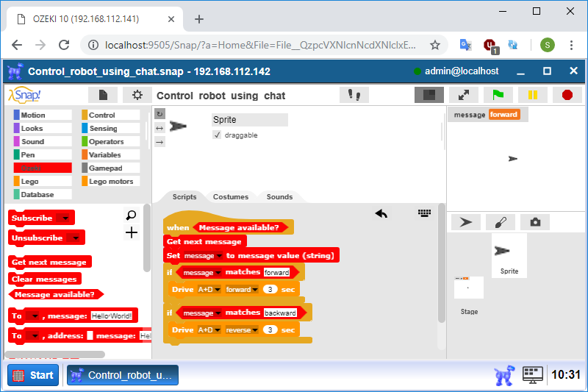Open the Sensing block category
The height and width of the screenshot is (392, 588).
click(111, 128)
